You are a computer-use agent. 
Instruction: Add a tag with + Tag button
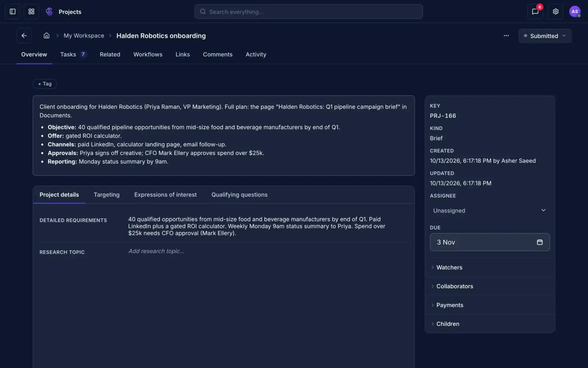point(45,84)
